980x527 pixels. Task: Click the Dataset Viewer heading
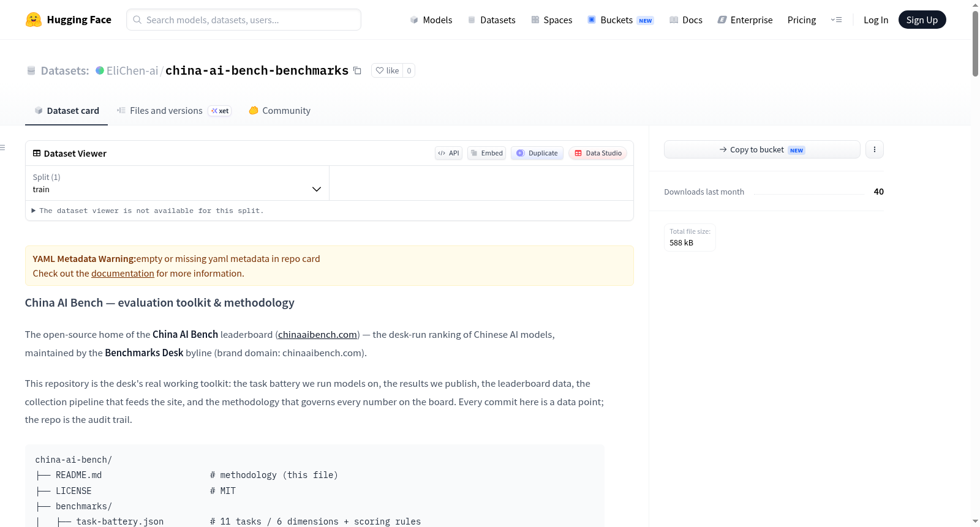pyautogui.click(x=69, y=154)
